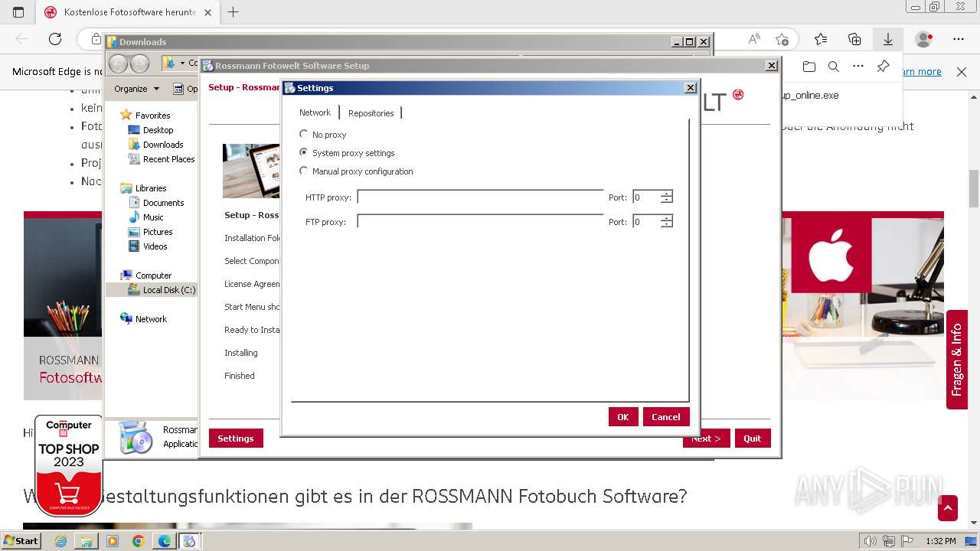Click the Computer Bild Top Shop 2023 badge
Screen dimensions: 980x551
pyautogui.click(x=68, y=465)
